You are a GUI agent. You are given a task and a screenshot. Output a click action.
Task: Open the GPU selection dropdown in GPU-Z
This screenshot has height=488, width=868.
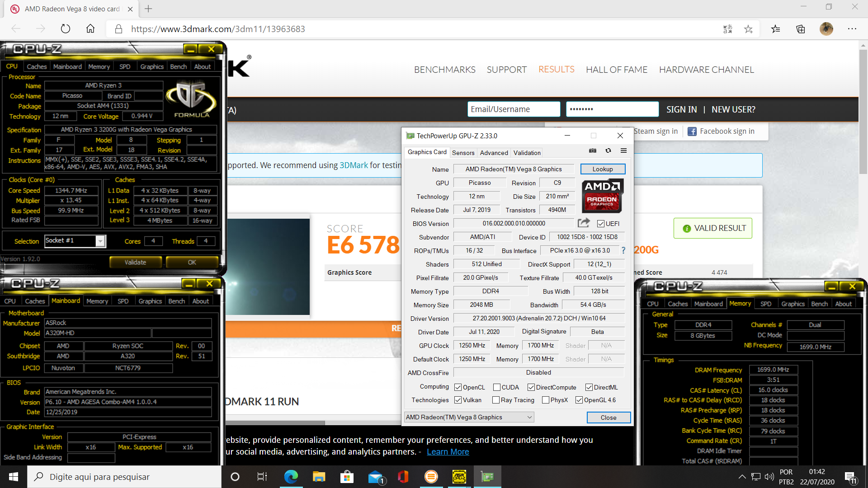click(469, 417)
